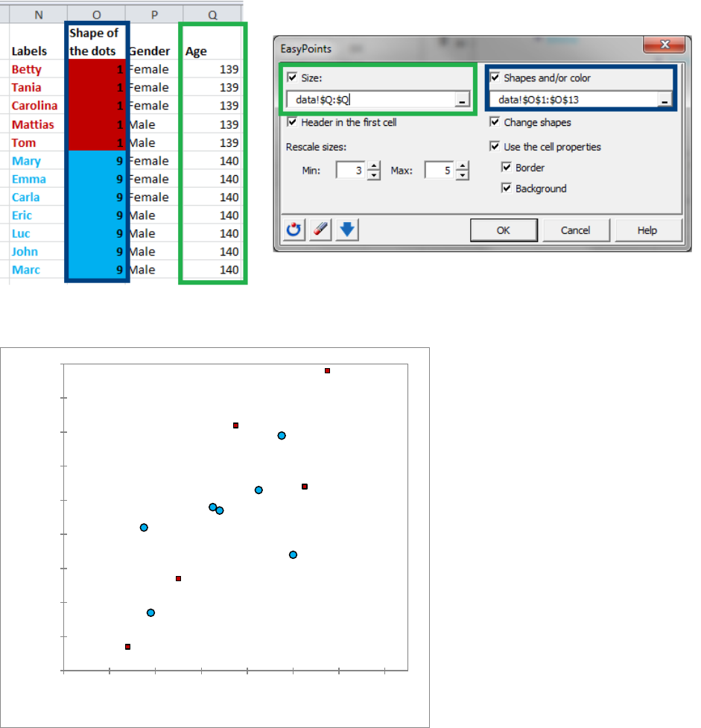Toggle Use the cell properties checkbox
Image resolution: width=701 pixels, height=728 pixels.
(x=495, y=146)
